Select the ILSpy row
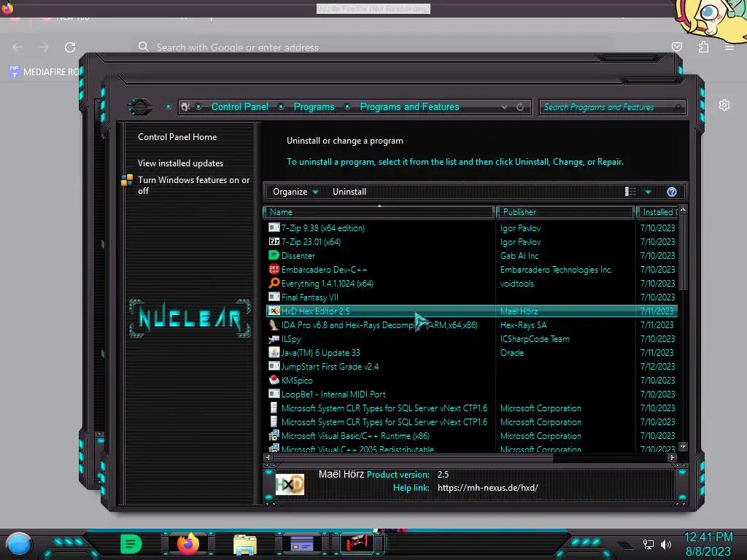The image size is (747, 560). tap(472, 338)
